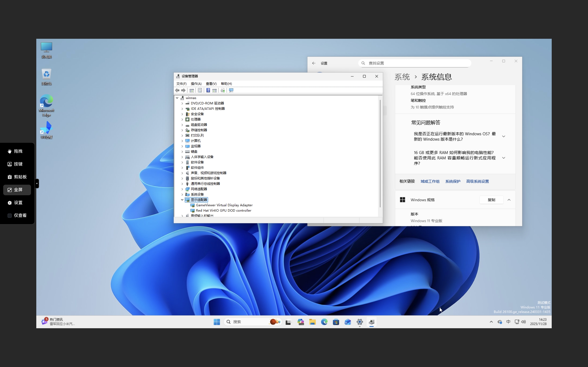Launch Microsoft Edge from the taskbar
Screen dimensions: 588x367
pyautogui.click(x=324, y=322)
